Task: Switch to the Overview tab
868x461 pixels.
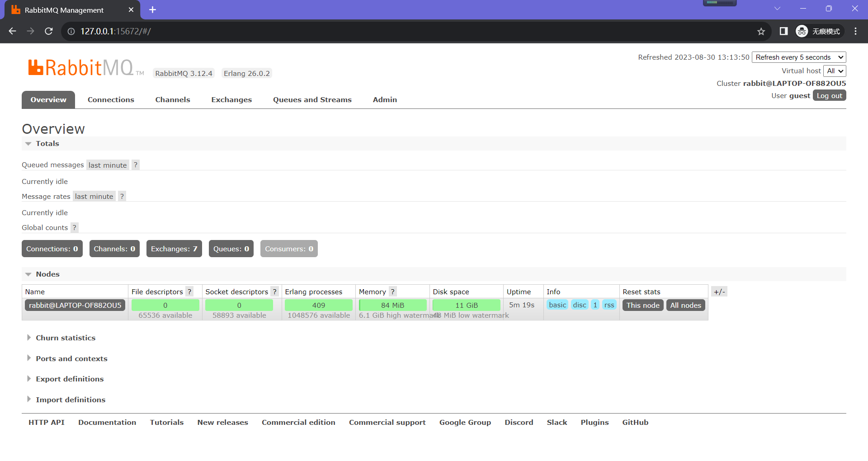Action: pyautogui.click(x=48, y=100)
